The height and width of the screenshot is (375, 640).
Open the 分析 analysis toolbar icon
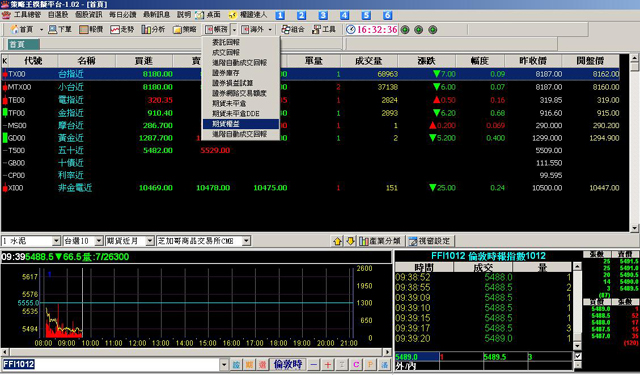[x=153, y=29]
